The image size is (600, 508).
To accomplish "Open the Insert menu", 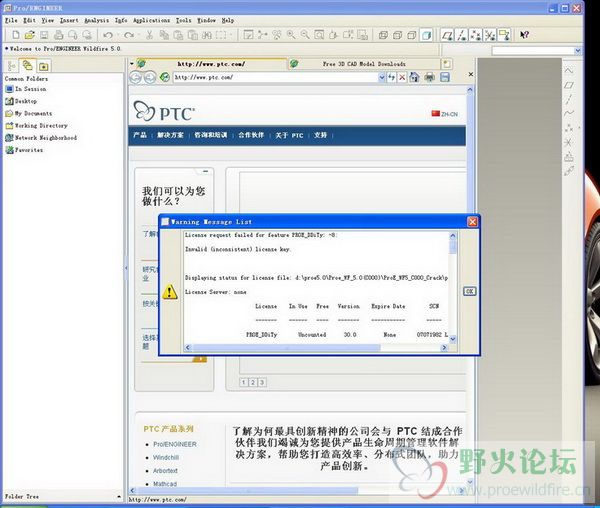I will (69, 20).
